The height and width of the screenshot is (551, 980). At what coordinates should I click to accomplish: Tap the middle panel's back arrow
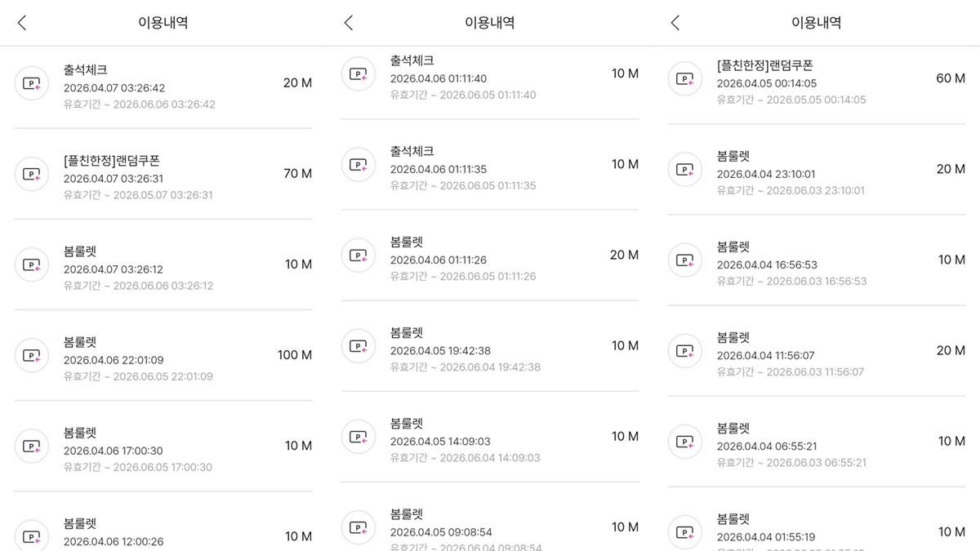pos(349,23)
